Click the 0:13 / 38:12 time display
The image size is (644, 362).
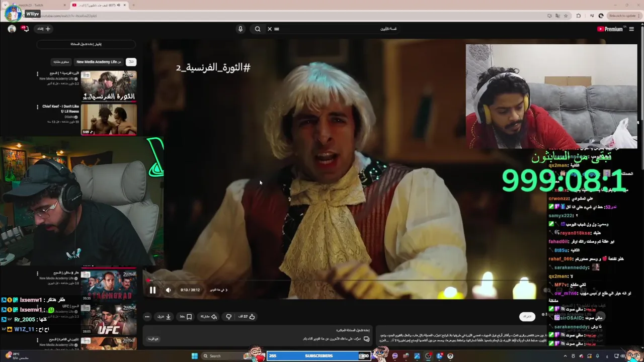pos(190,290)
